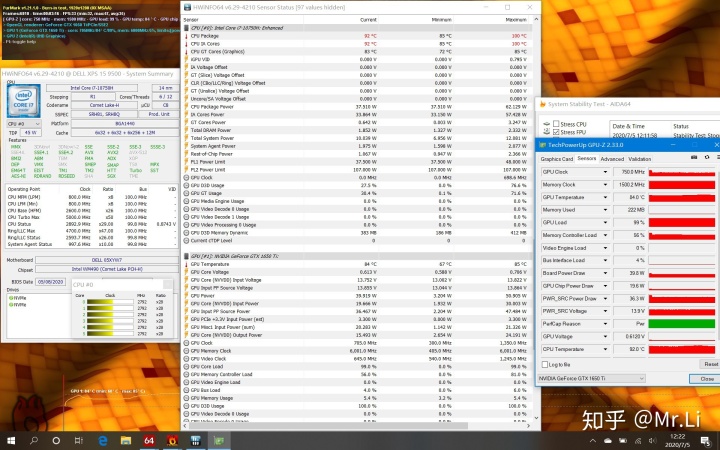Image resolution: width=720 pixels, height=450 pixels.
Task: Click the GPU Load red graph in GPU-Z
Action: 681,222
